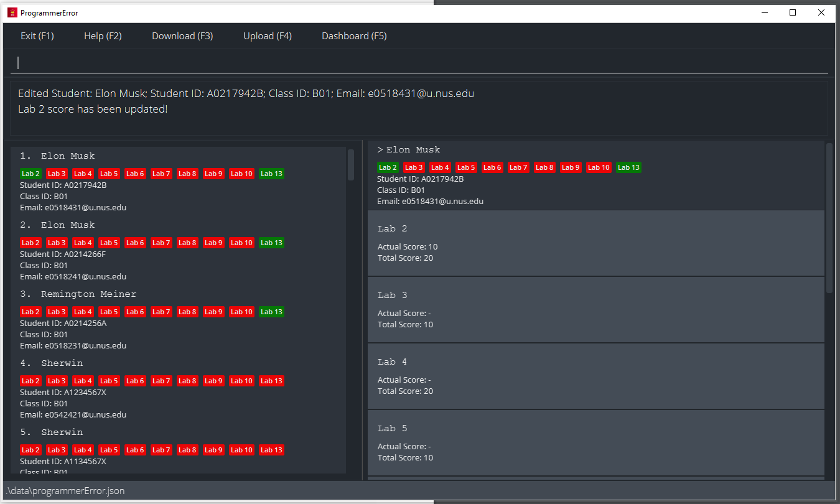Select the Lab 2 score card title
Viewport: 840px width, 504px height.
392,229
